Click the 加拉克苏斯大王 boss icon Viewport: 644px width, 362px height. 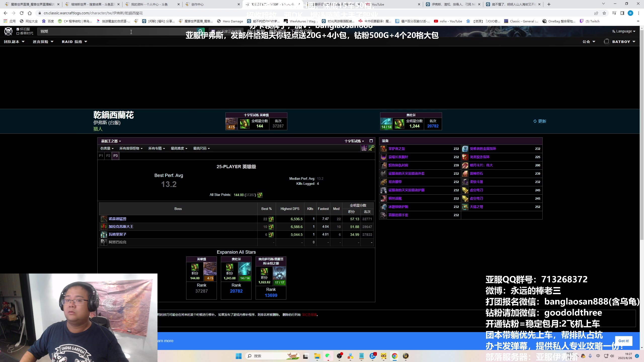pos(104,227)
